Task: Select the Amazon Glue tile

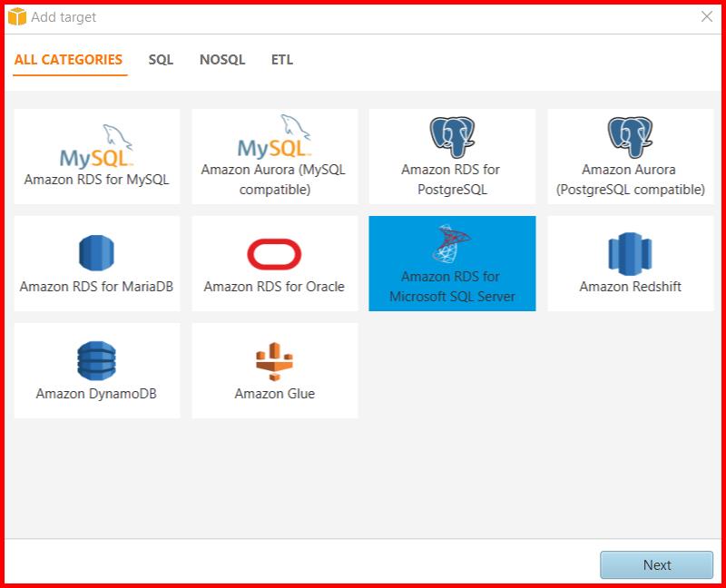Action: (x=275, y=369)
